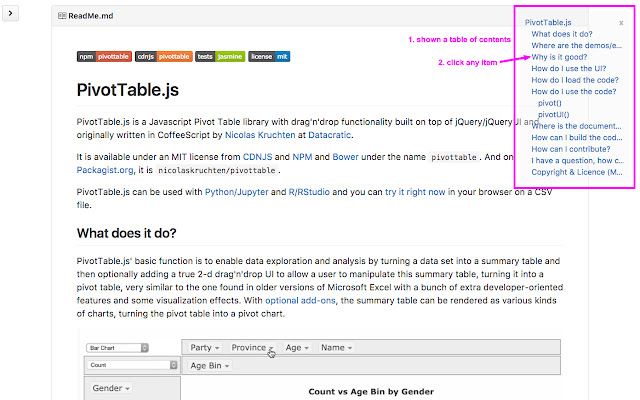Close the table of contents panel
This screenshot has width=640, height=400.
pyautogui.click(x=621, y=23)
